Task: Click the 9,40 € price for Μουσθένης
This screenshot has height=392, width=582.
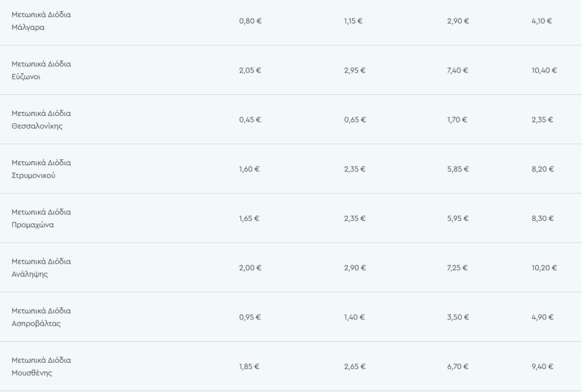Action: click(x=542, y=366)
